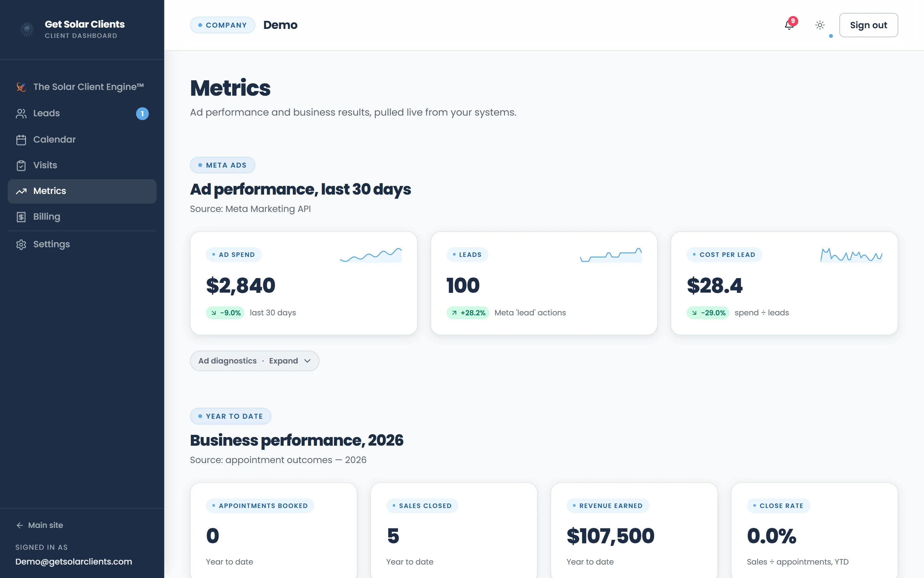This screenshot has width=924, height=578.
Task: Click the Cost Per Lead sparkline chart
Action: [x=851, y=255]
